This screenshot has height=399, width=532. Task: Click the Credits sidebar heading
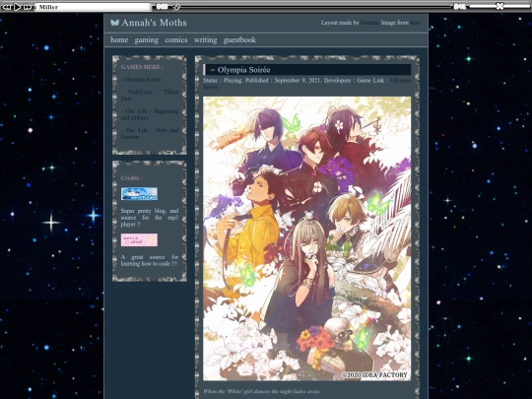pos(131,178)
